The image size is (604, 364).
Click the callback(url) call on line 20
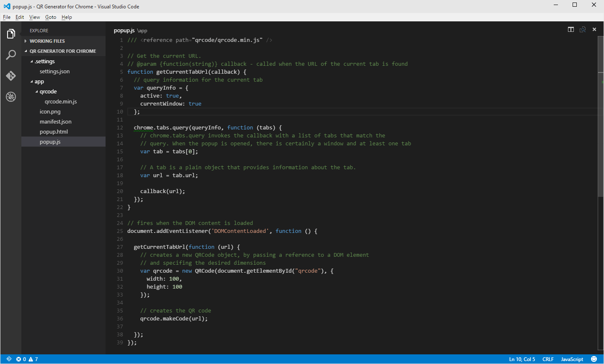coord(163,191)
